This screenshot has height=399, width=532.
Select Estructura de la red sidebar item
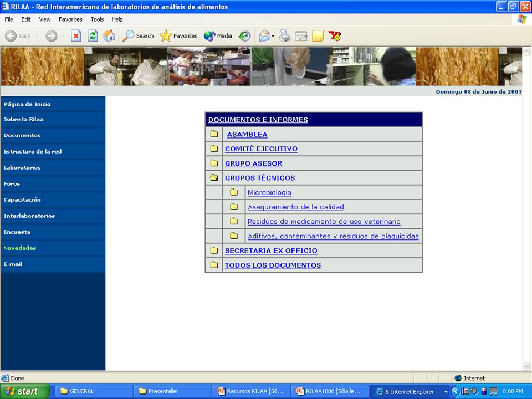pos(33,151)
